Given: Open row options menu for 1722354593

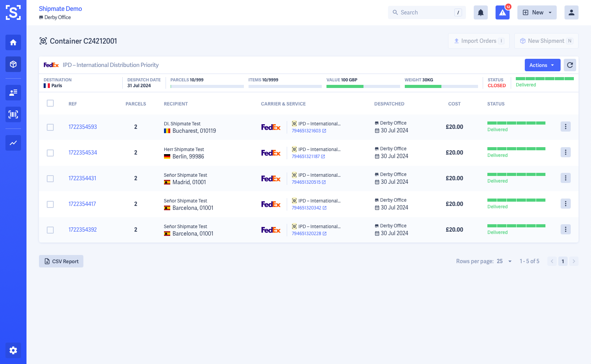Looking at the screenshot, I should click(566, 127).
